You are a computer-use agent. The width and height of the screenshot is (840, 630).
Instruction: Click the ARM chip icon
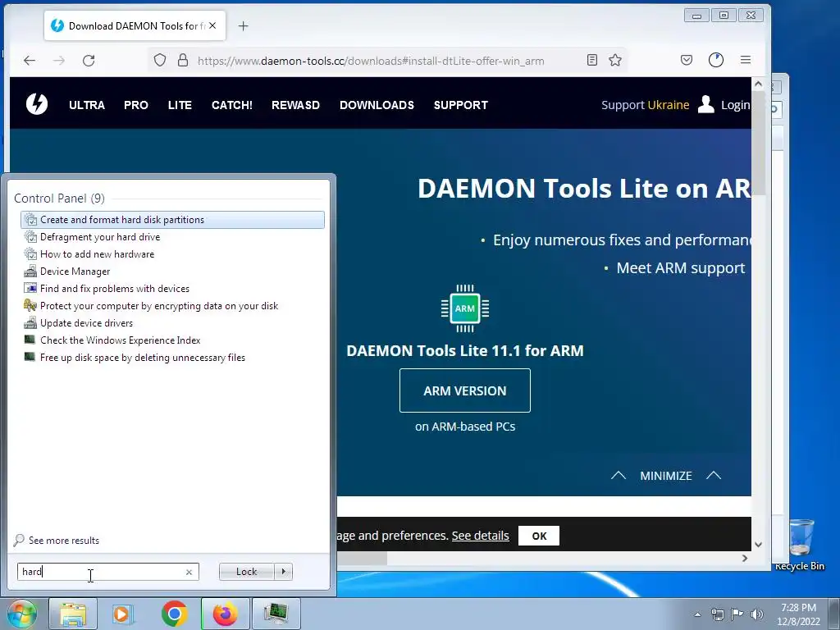tap(465, 308)
